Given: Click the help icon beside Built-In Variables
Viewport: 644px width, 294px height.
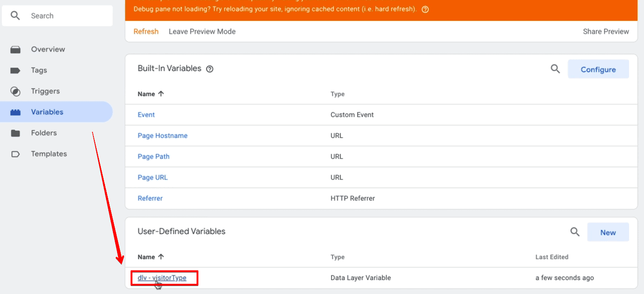Looking at the screenshot, I should (x=210, y=68).
